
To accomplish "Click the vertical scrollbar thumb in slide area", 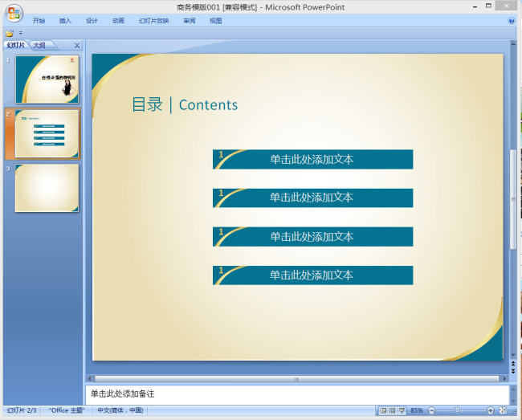I will point(513,199).
